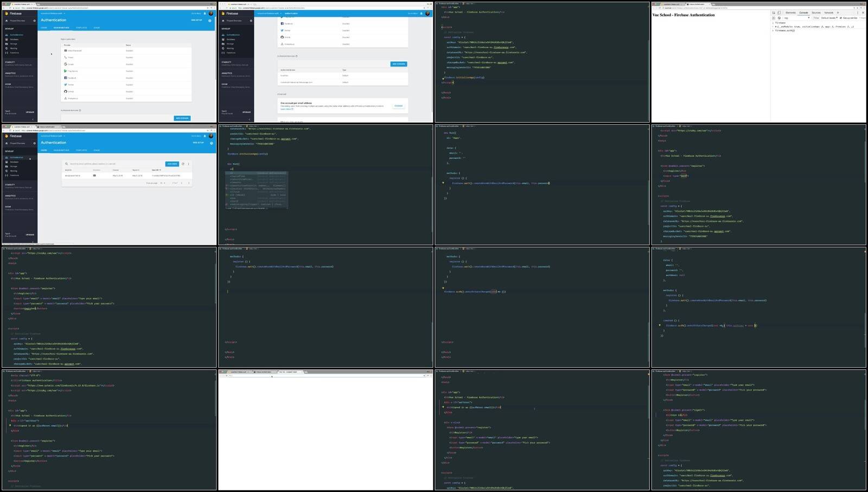Click the ADD USER button
This screenshot has width=868, height=492.
pos(172,164)
